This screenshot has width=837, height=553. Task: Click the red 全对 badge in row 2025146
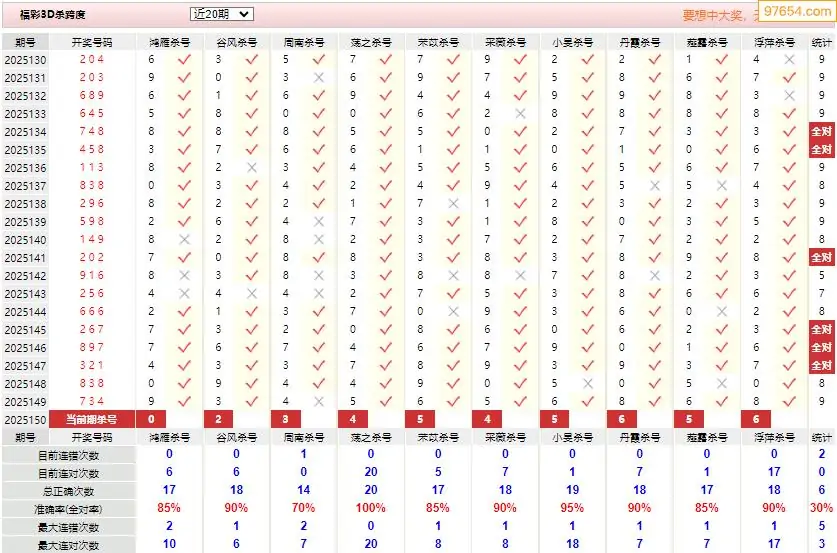[x=822, y=347]
